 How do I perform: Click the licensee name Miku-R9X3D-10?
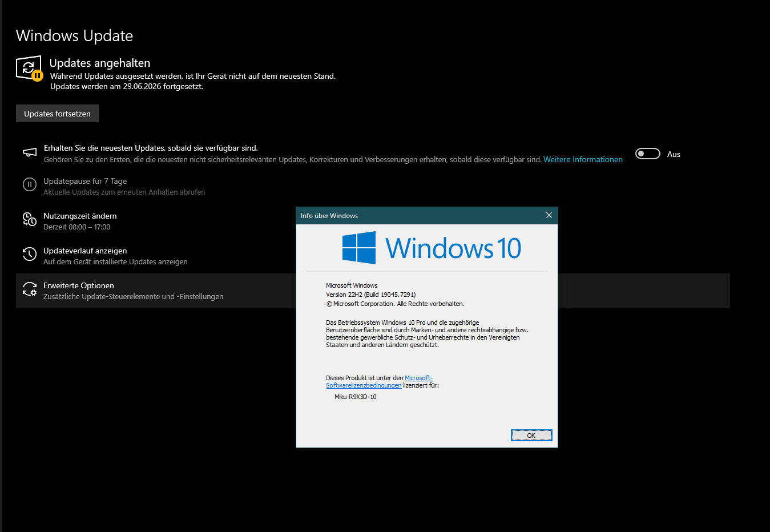pyautogui.click(x=356, y=397)
